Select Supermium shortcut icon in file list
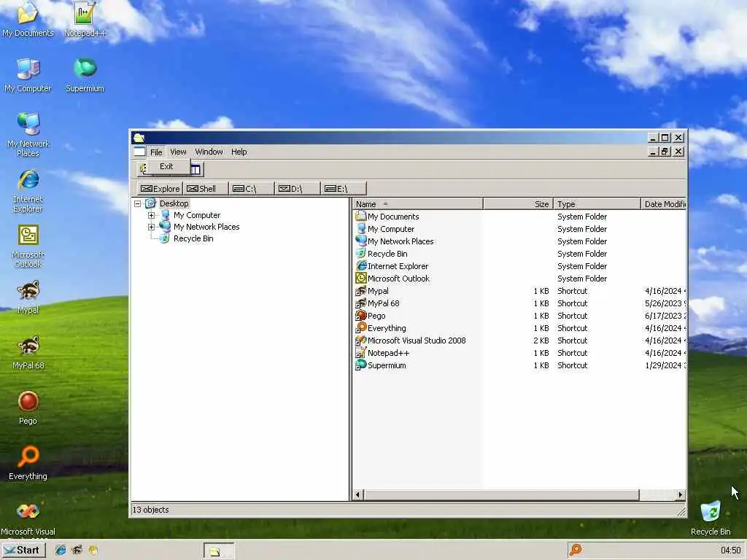Screen dimensions: 747x560 click(360, 365)
